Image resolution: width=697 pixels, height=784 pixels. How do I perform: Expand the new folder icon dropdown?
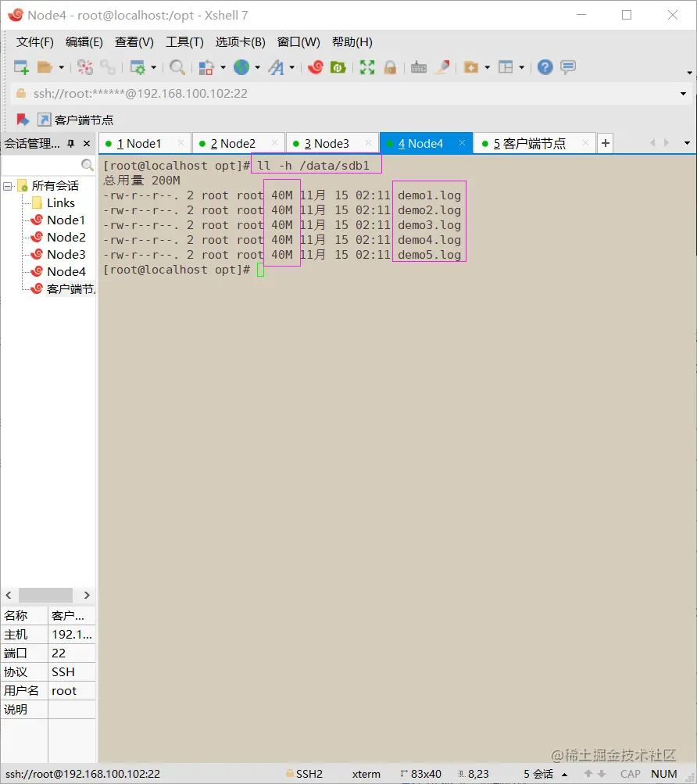pyautogui.click(x=487, y=67)
